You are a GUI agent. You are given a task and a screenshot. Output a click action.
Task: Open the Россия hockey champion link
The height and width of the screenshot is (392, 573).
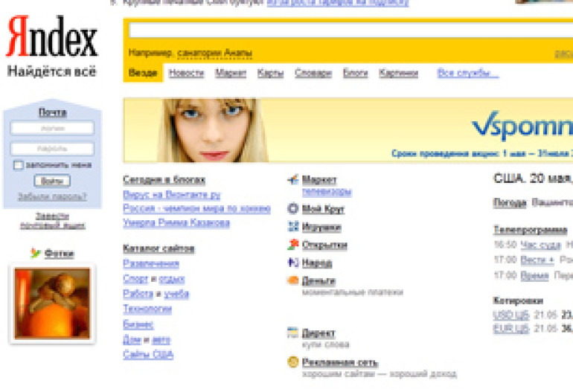196,208
